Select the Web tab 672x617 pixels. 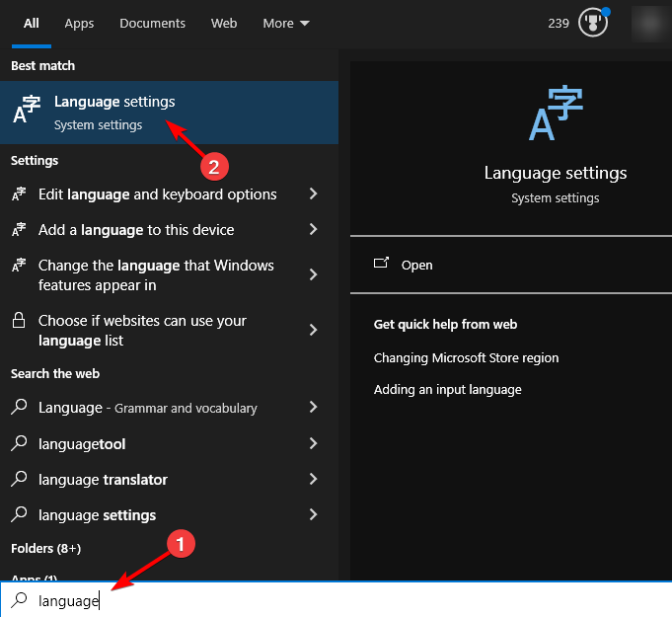coord(224,23)
